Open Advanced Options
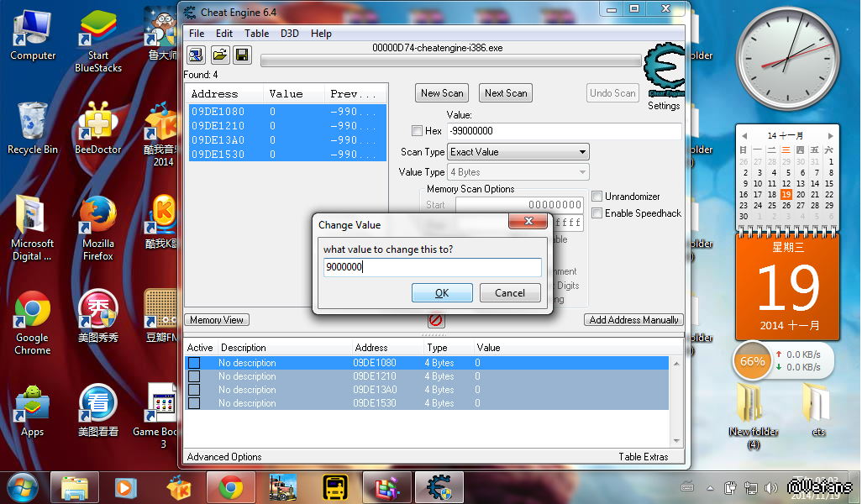Image resolution: width=862 pixels, height=504 pixels. 224,457
